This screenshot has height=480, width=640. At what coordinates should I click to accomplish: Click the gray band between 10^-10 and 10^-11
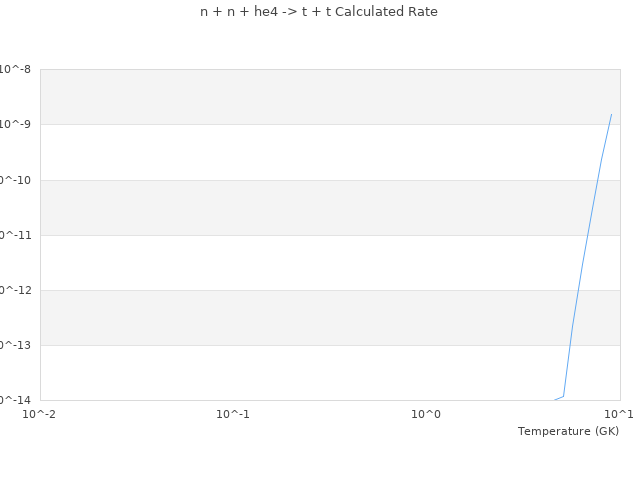point(300,207)
